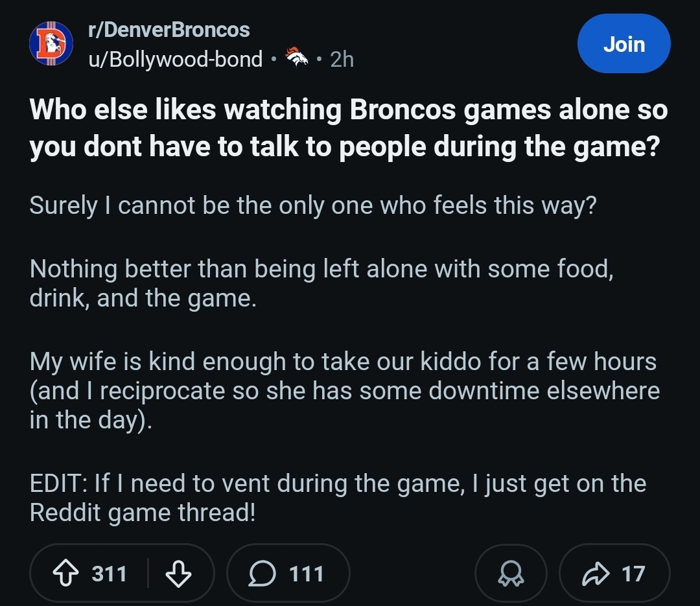The image size is (700, 606).
Task: View the u/Bollywood-bond user profile
Action: click(175, 60)
